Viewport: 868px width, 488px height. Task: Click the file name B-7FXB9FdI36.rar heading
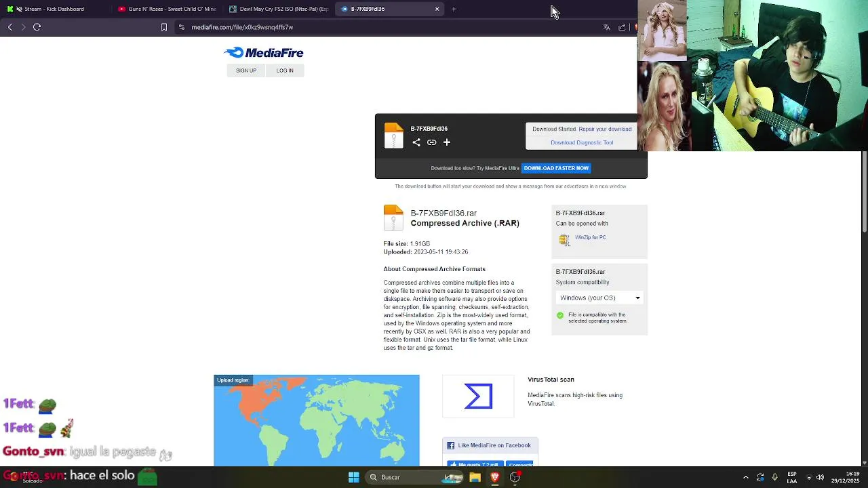coord(443,213)
